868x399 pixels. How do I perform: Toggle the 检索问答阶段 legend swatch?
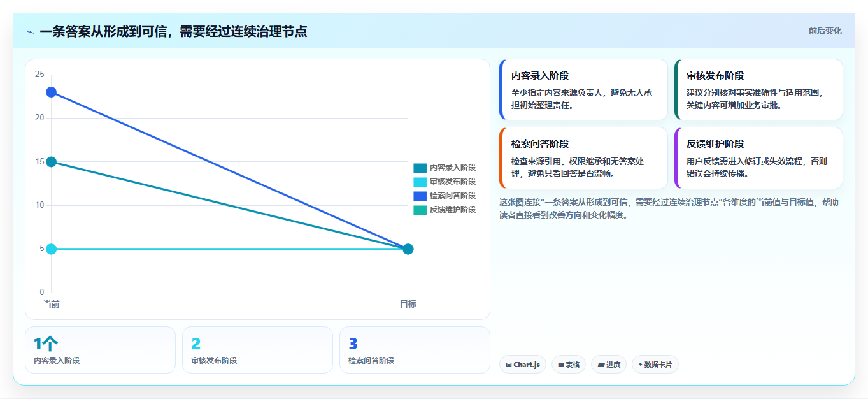pyautogui.click(x=420, y=196)
